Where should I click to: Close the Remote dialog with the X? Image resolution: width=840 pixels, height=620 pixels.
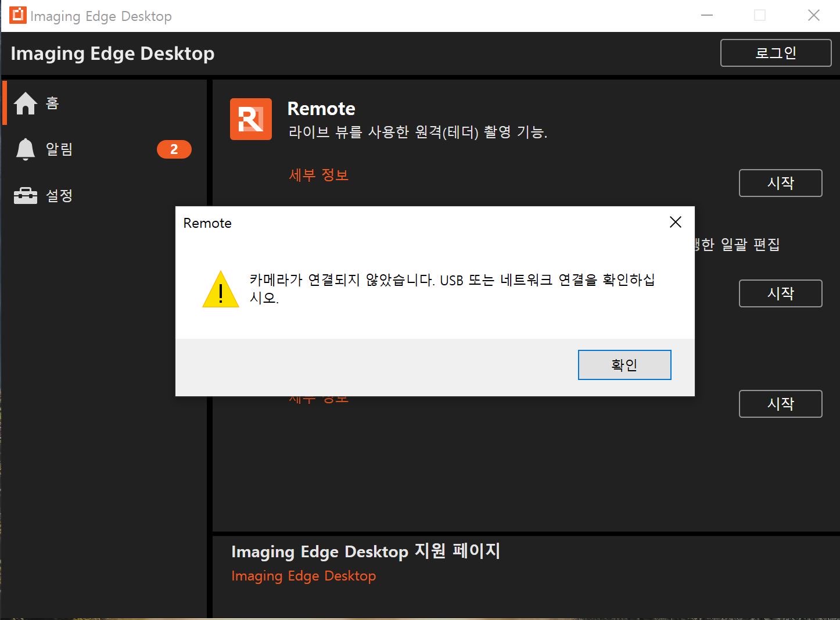tap(676, 222)
